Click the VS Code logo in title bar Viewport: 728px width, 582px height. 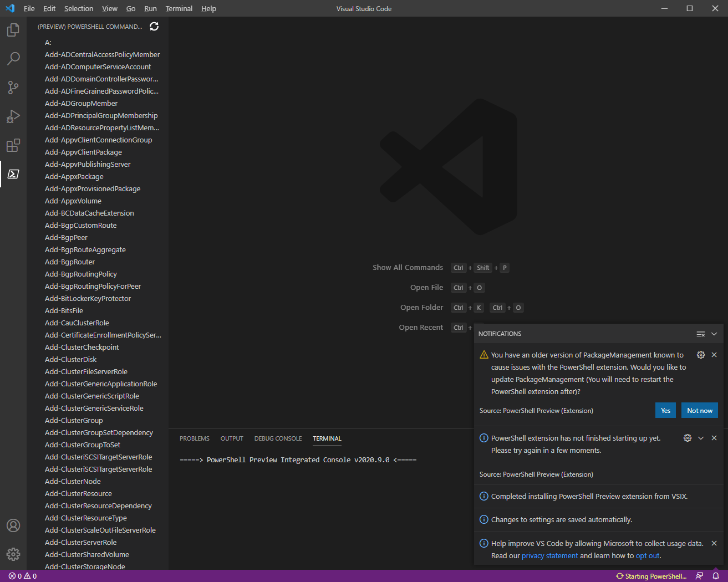tap(10, 8)
